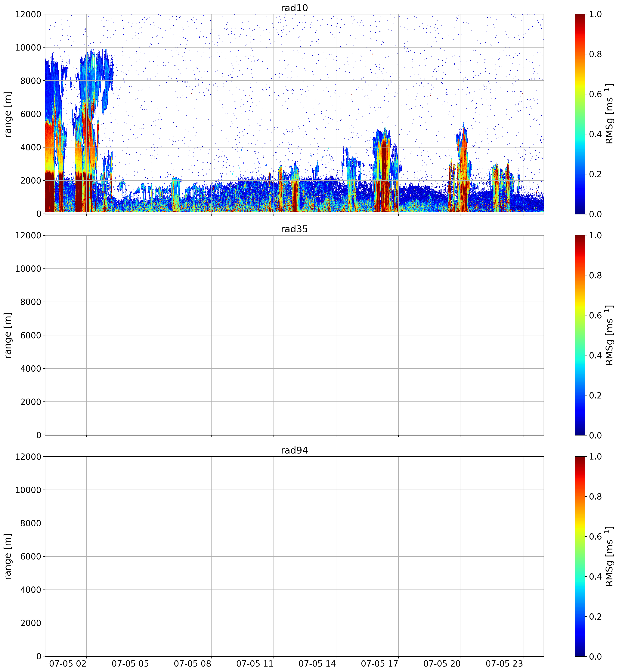Click the 0.8 tick on rad35 colorbar
The image size is (619, 672).
pos(596,276)
